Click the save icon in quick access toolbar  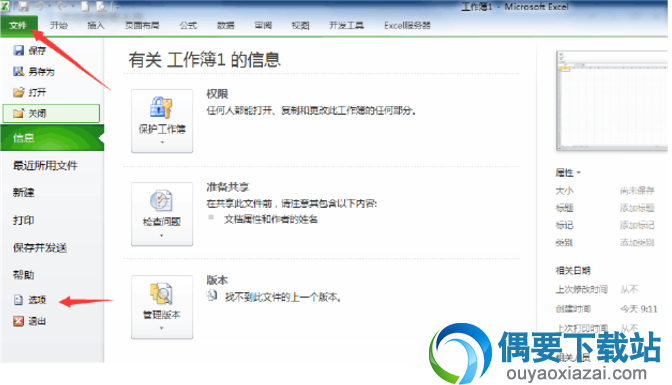click(x=23, y=6)
